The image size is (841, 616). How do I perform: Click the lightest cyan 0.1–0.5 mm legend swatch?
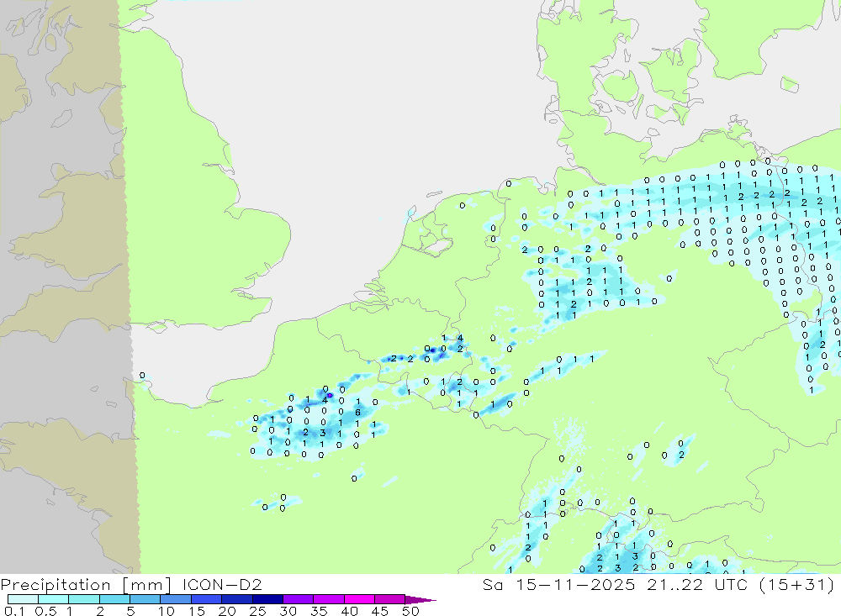click(x=23, y=599)
